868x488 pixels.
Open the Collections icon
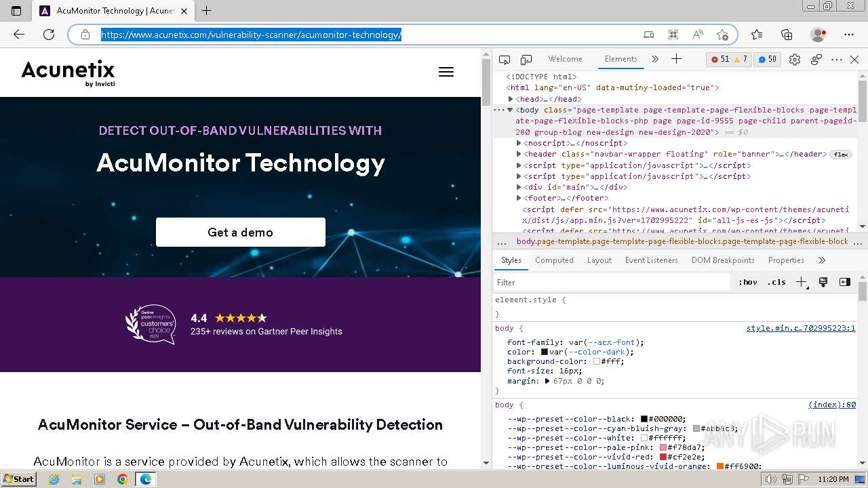pos(787,35)
